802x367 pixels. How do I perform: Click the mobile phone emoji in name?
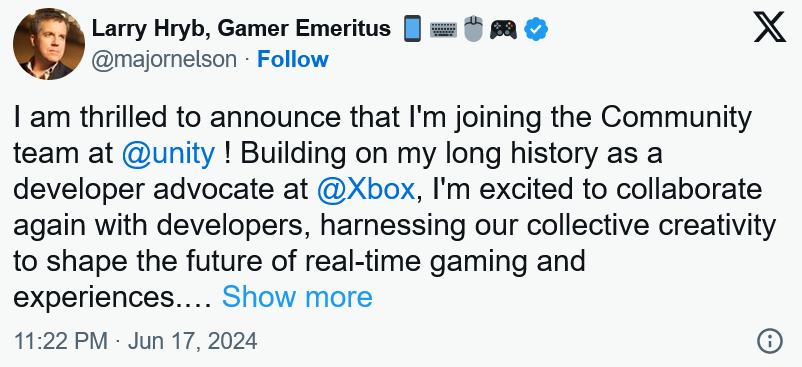pos(412,29)
